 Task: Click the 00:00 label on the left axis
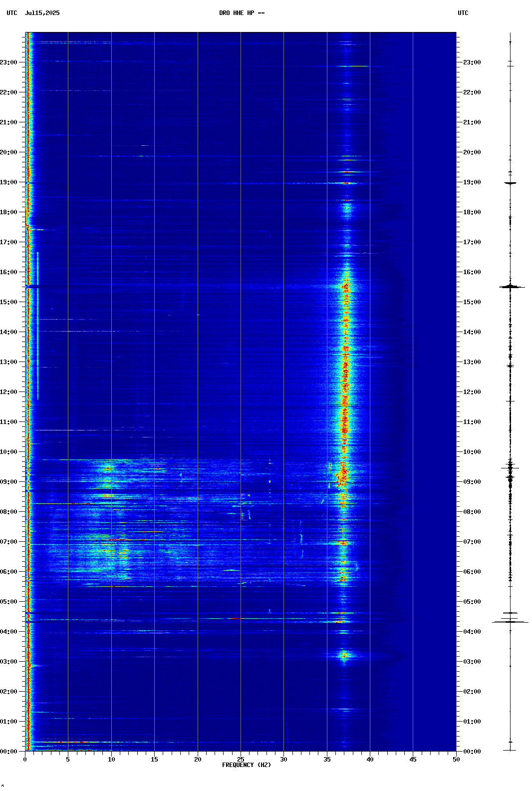click(8, 752)
